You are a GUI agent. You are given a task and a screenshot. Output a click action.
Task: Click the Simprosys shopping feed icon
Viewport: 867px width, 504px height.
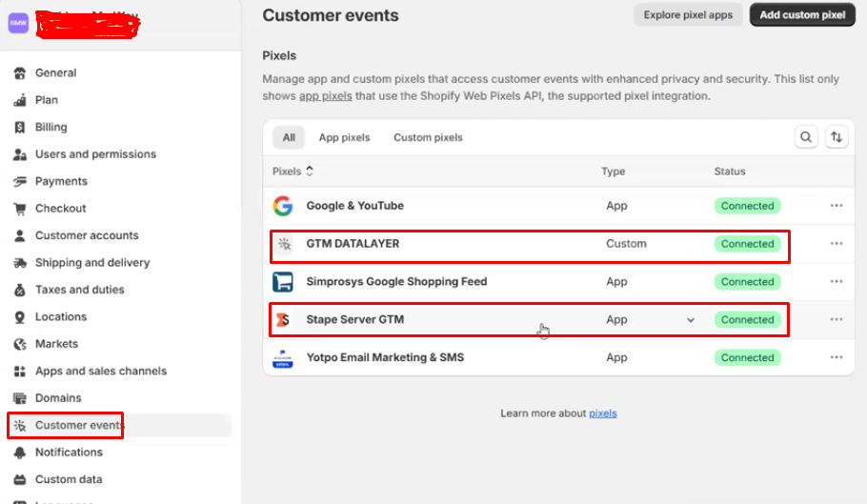coord(283,282)
